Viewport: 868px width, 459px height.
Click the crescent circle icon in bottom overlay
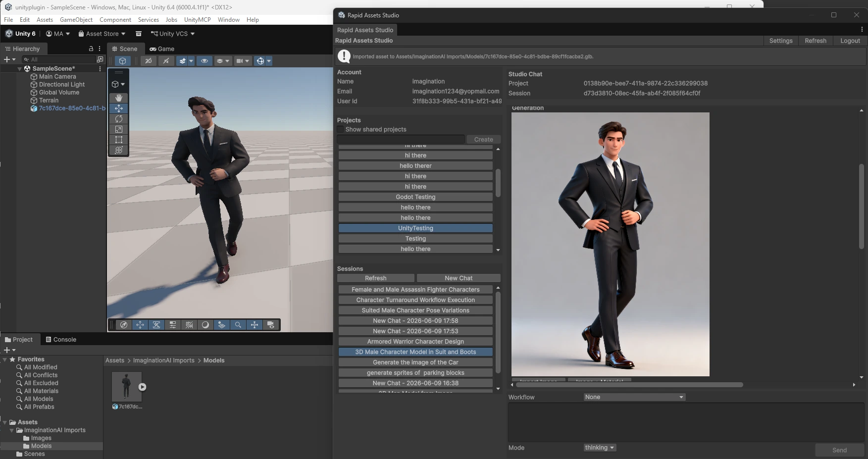coord(205,325)
